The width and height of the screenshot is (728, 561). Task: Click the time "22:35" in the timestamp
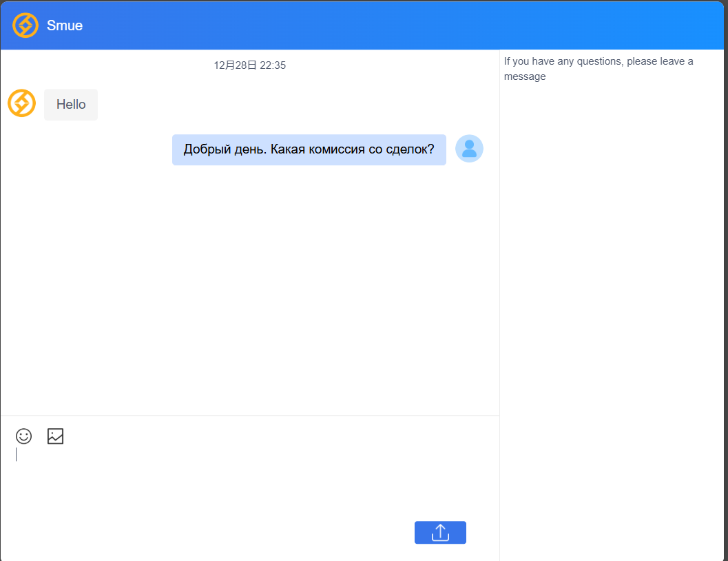coord(273,65)
